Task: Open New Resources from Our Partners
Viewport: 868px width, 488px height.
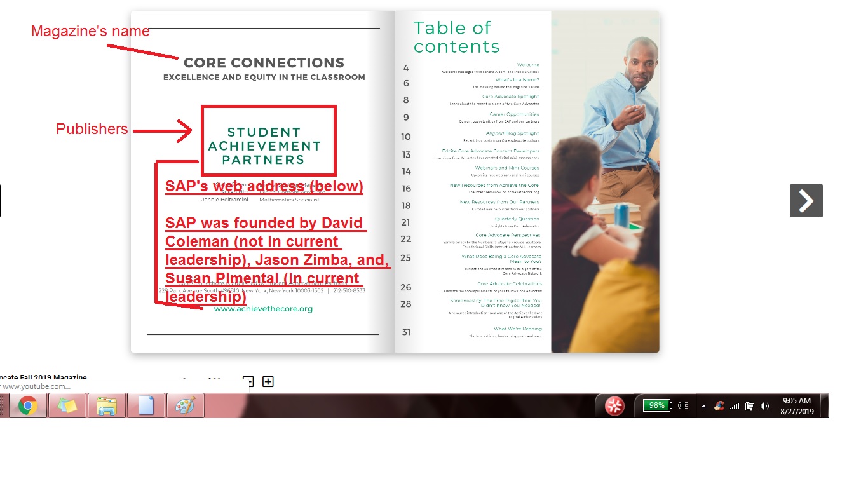Action: click(x=499, y=202)
